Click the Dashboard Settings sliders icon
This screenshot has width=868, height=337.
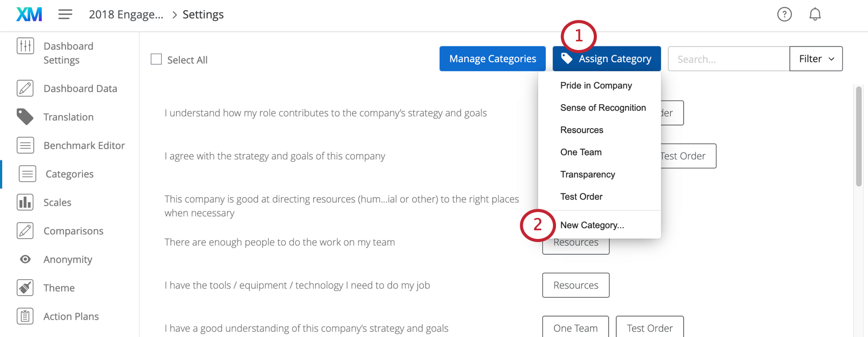click(25, 46)
